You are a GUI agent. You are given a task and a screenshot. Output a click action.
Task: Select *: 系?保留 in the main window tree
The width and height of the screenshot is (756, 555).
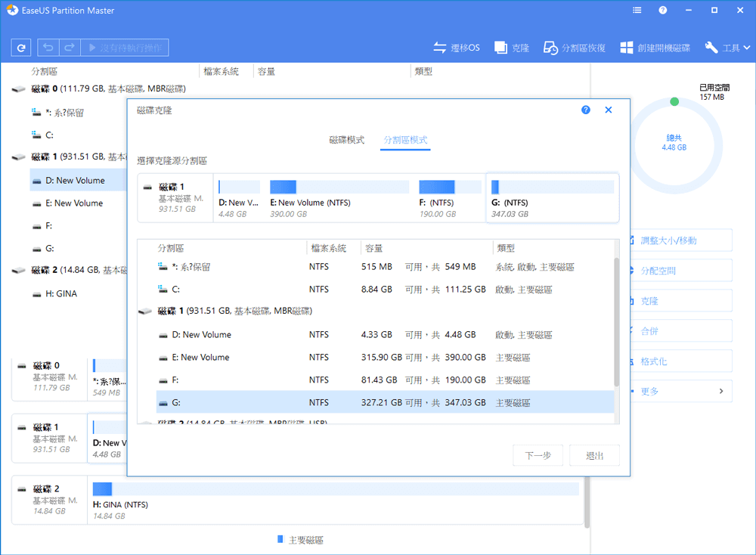(x=65, y=113)
